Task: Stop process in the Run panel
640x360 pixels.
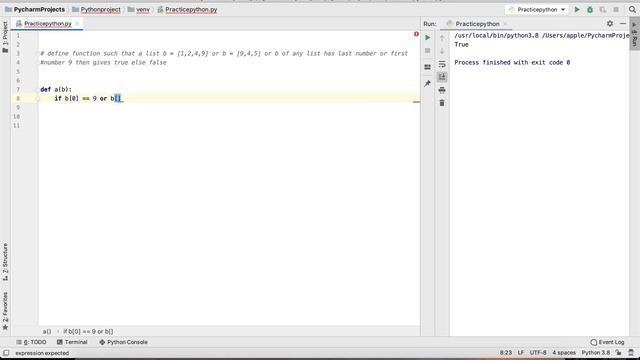Action: tap(427, 51)
